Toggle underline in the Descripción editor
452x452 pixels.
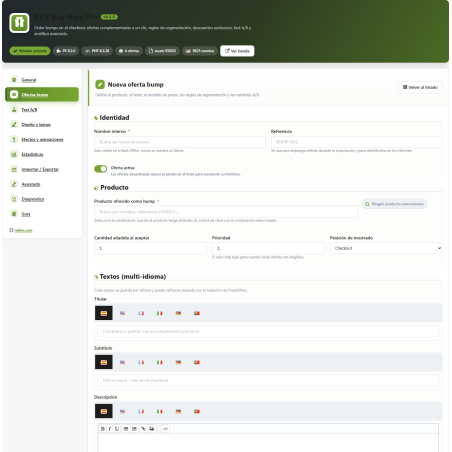coord(117,429)
